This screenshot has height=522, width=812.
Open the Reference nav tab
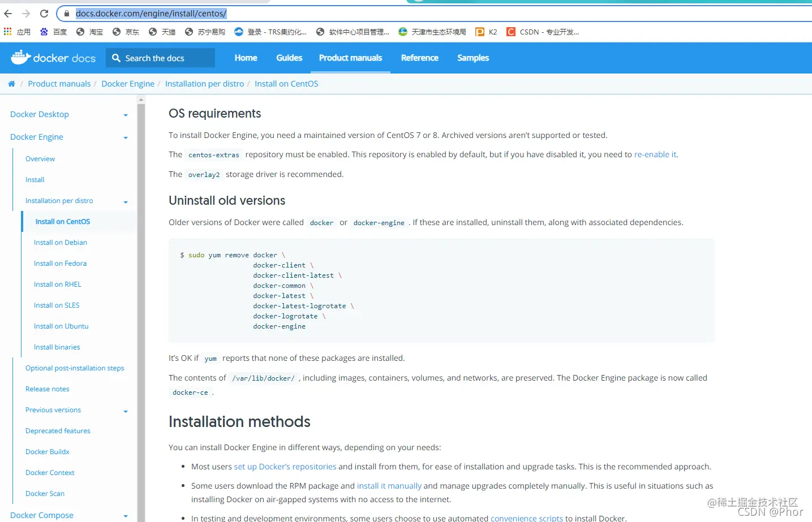420,58
